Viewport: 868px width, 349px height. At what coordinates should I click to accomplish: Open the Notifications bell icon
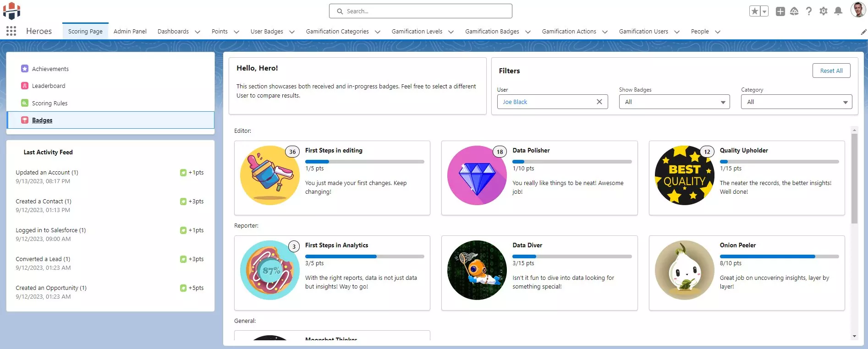tap(838, 11)
